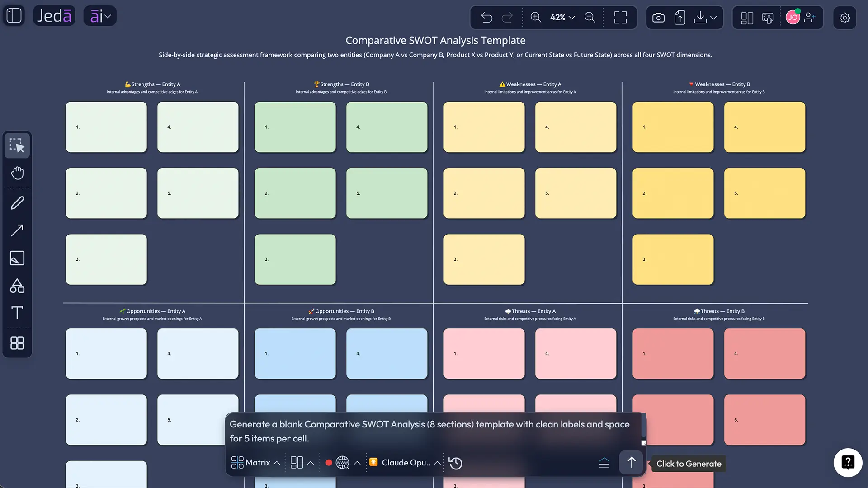This screenshot has height=488, width=868.
Task: Open the settings gear
Action: pyautogui.click(x=844, y=18)
